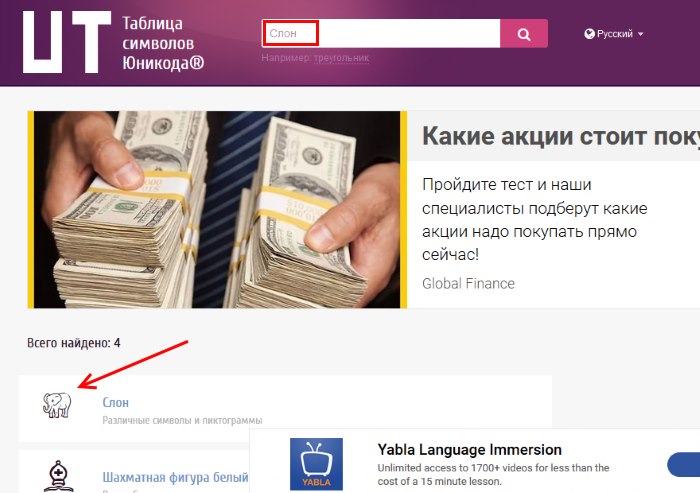This screenshot has height=493, width=700.
Task: Click the magnifier search button
Action: point(524,33)
